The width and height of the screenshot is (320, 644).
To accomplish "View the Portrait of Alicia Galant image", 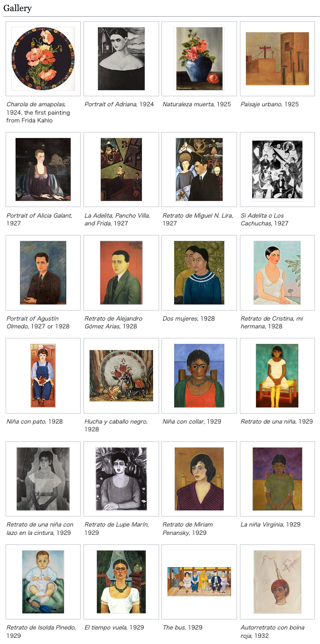I will click(x=43, y=169).
